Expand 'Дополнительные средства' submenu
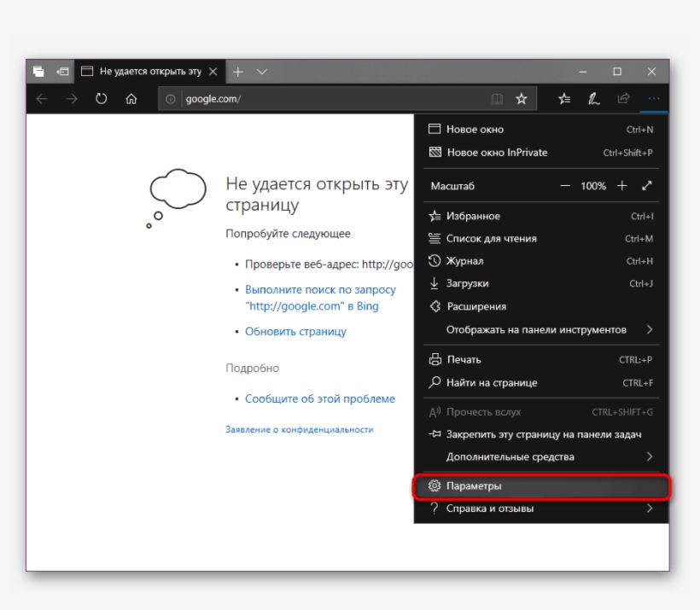Image resolution: width=700 pixels, height=610 pixels. 541,456
